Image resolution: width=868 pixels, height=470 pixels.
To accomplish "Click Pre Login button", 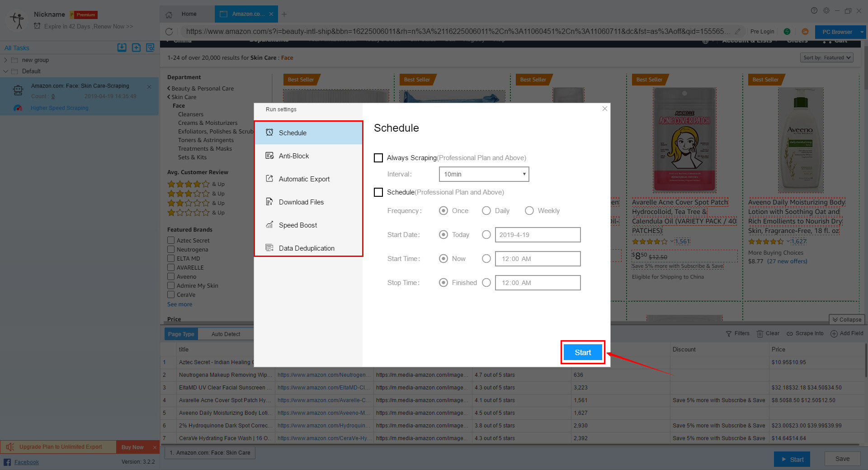I will 762,31.
